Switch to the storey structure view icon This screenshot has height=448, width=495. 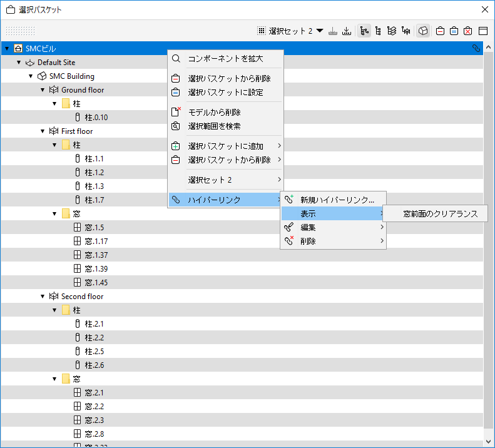click(406, 31)
